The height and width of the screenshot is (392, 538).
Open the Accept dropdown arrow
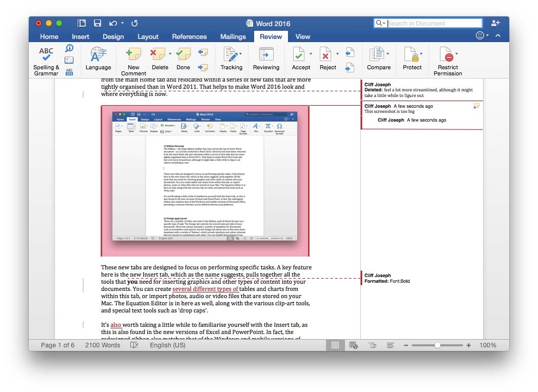coord(311,54)
